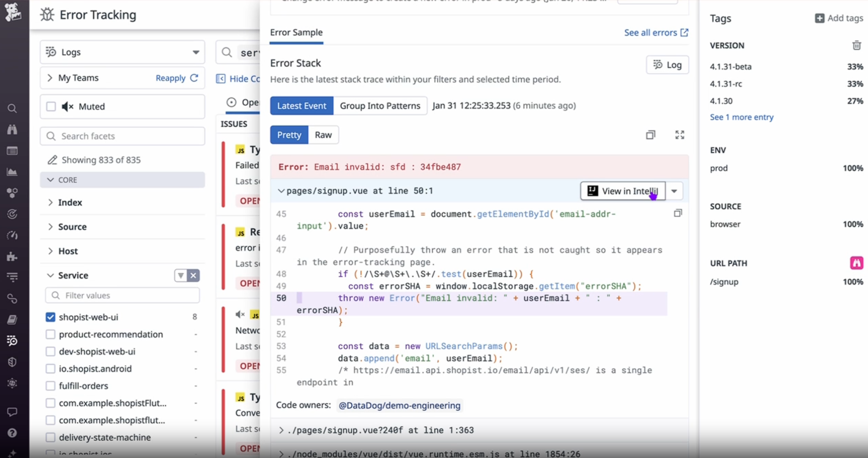Open the metrics area chart icon

[12, 172]
